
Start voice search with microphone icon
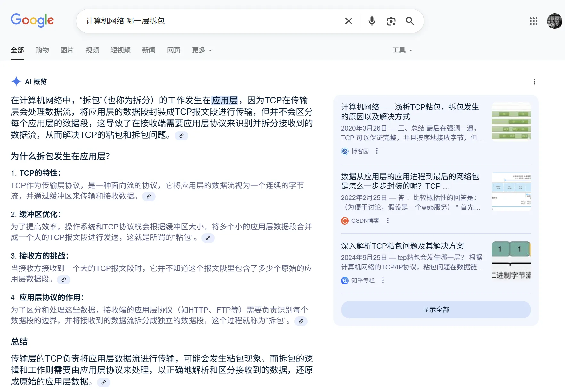[x=372, y=21]
